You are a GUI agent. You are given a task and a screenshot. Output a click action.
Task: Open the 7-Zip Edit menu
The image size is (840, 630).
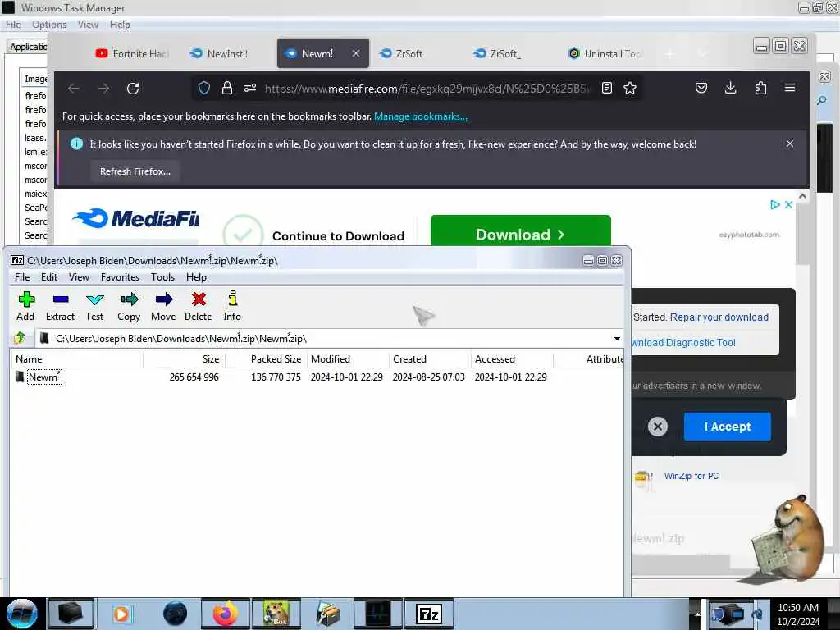tap(48, 277)
